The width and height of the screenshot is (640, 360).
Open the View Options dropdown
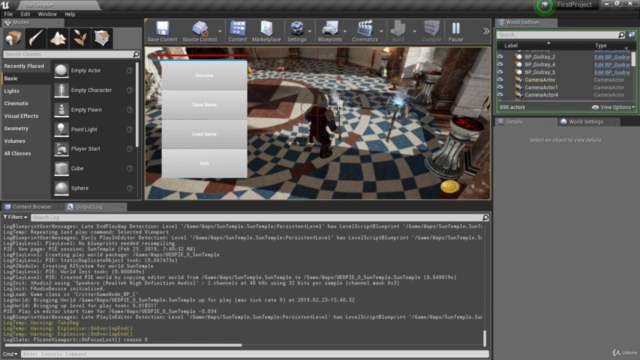[613, 107]
